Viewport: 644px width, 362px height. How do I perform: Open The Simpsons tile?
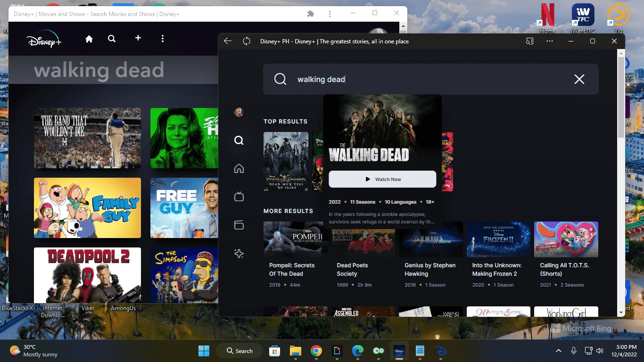[184, 275]
